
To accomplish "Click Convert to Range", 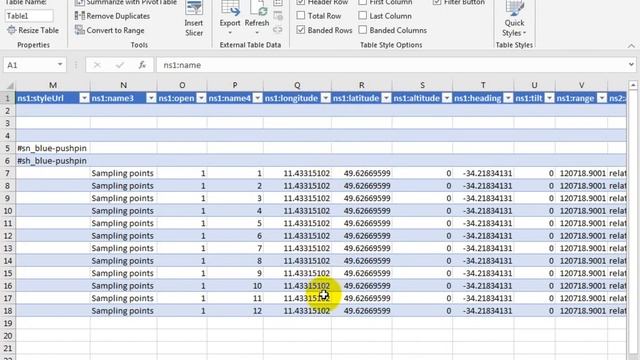I will (109, 30).
